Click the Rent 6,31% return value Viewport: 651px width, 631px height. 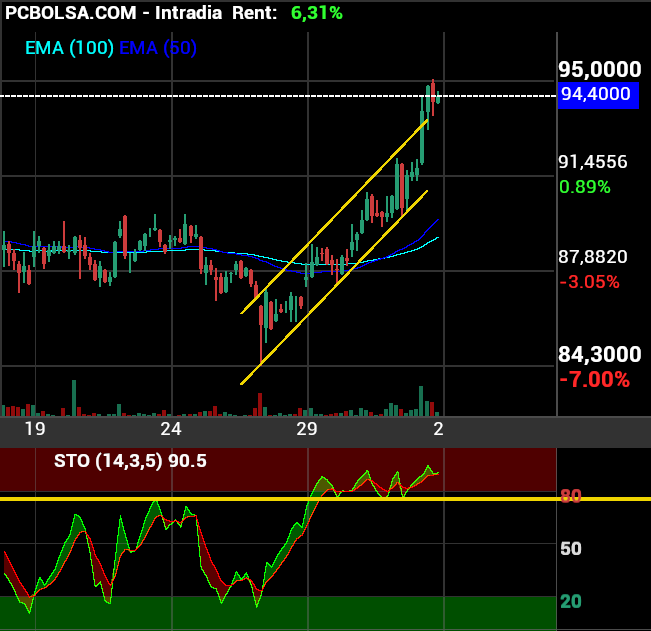(x=316, y=13)
